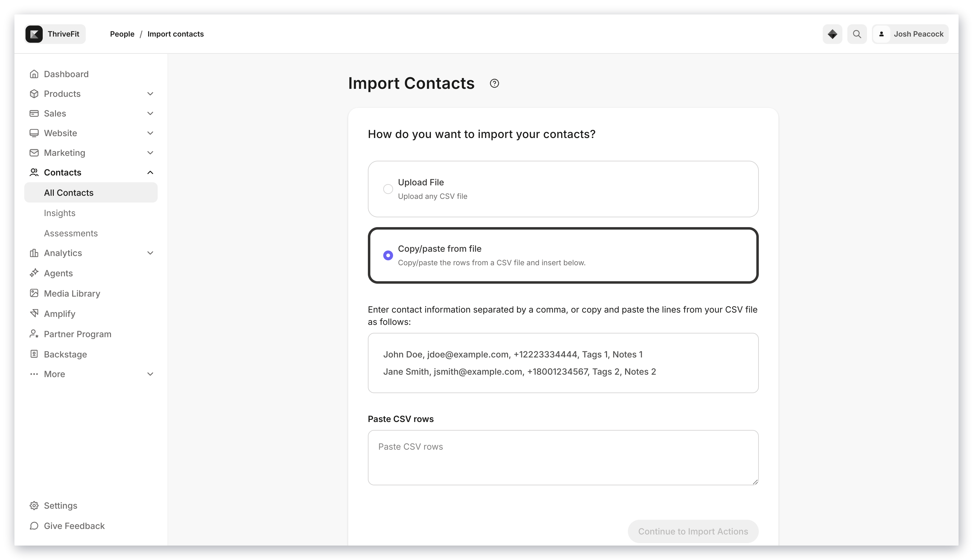Click the textarea resize handle corner

755,482
